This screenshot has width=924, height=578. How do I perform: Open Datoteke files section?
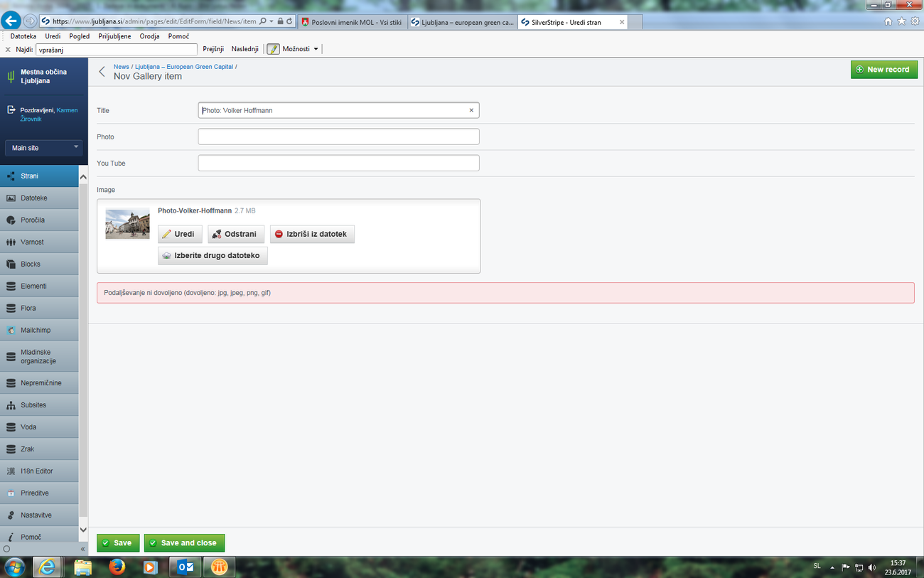click(x=39, y=198)
